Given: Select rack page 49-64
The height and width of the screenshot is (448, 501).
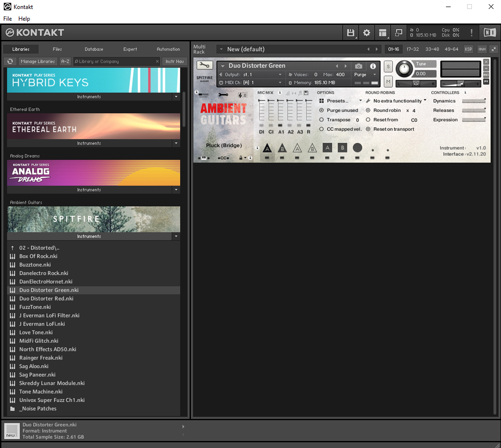Looking at the screenshot, I should [x=451, y=49].
